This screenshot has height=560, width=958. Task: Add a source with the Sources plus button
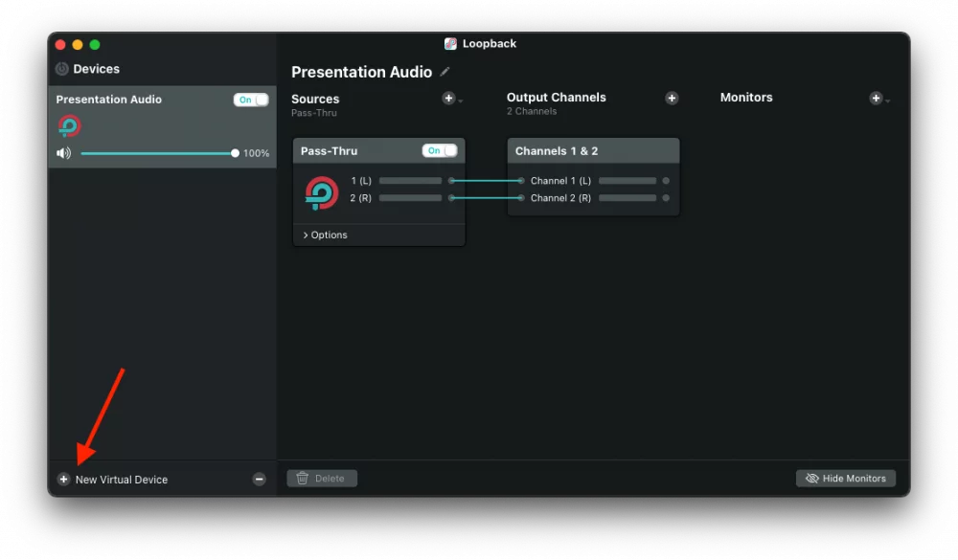[448, 99]
